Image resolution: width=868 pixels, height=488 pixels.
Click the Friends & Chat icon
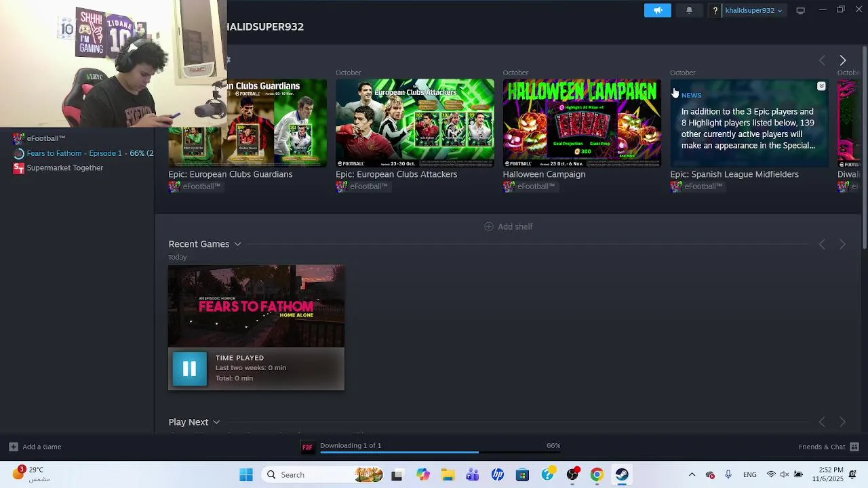(x=854, y=447)
